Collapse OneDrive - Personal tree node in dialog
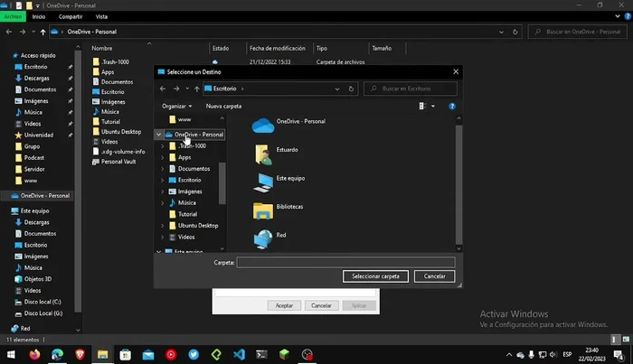The width and height of the screenshot is (633, 364). (x=158, y=135)
